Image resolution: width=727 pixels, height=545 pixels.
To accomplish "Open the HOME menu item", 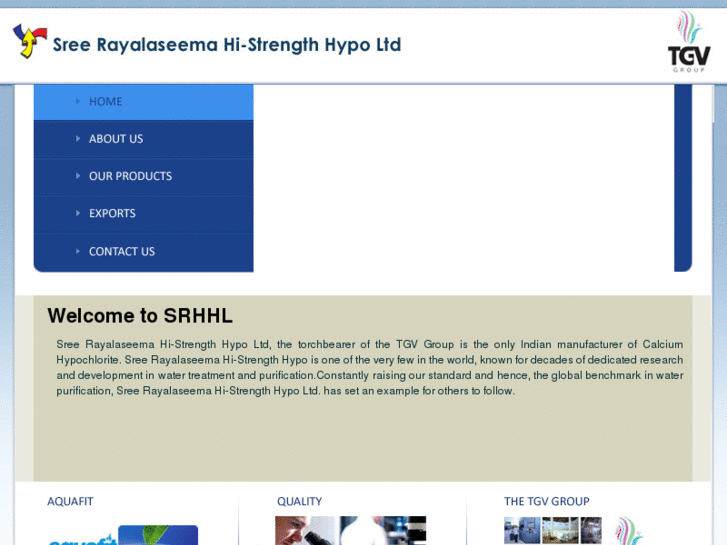I will coord(144,102).
